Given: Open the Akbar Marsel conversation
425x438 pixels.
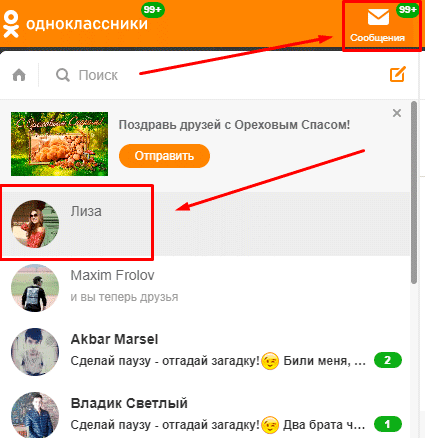Looking at the screenshot, I should pyautogui.click(x=205, y=352).
